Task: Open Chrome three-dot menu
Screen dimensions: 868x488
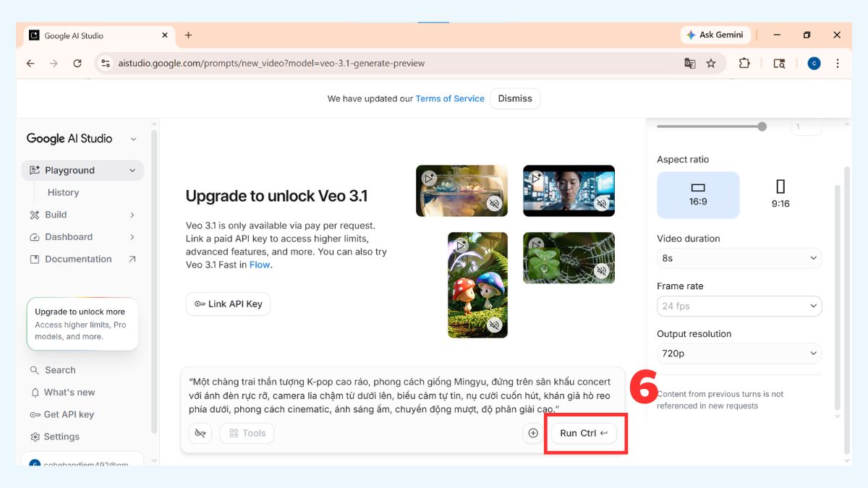Action: click(x=838, y=64)
